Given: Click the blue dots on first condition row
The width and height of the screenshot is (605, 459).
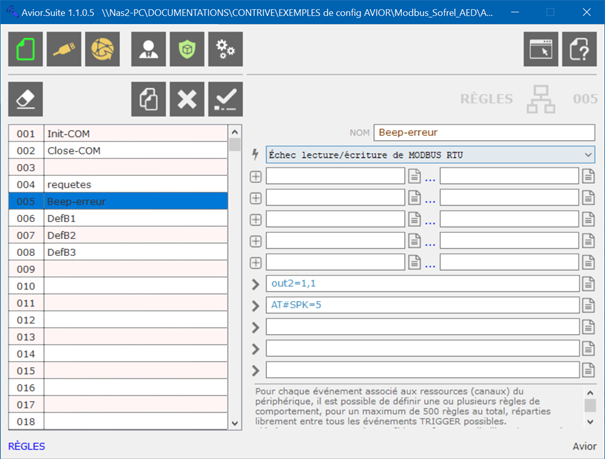Looking at the screenshot, I should (x=430, y=177).
